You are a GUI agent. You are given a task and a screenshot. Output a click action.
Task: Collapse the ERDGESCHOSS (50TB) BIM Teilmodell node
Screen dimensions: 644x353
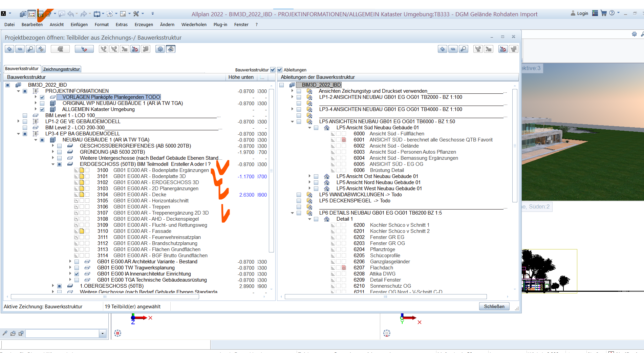[53, 164]
